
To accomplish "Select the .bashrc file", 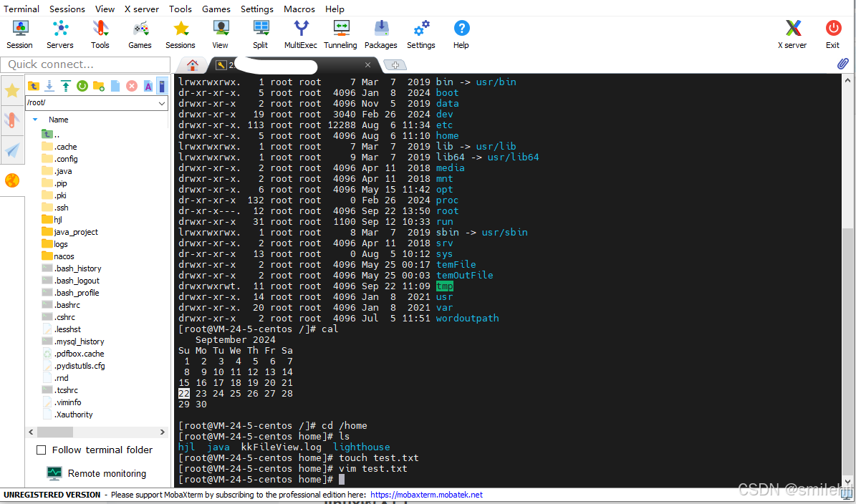I will (61, 305).
